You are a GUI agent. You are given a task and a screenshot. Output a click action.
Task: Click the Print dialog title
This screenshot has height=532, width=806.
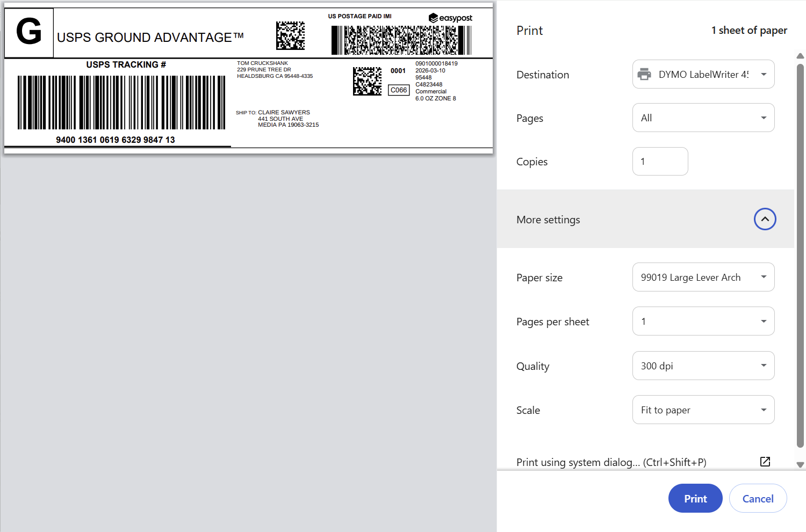530,31
